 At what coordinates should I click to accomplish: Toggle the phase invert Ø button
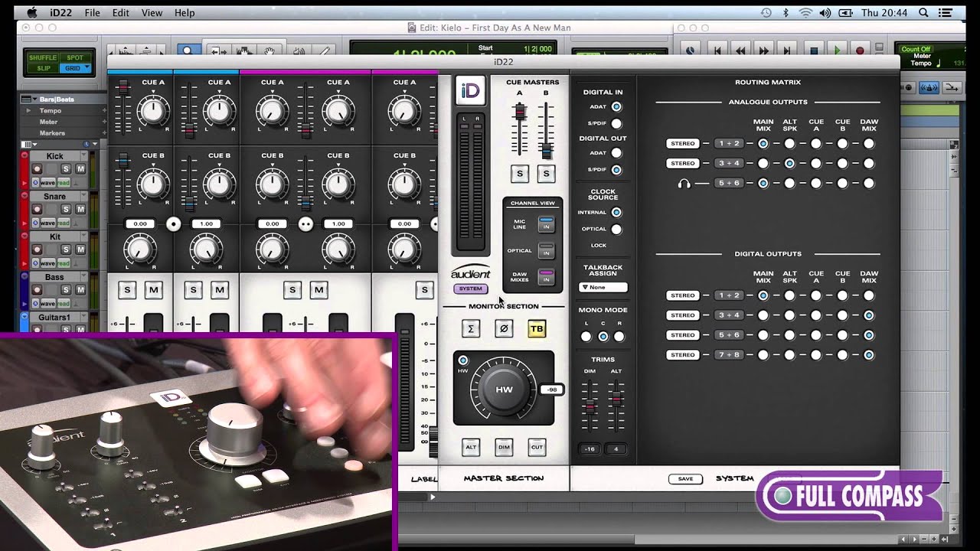click(x=504, y=328)
